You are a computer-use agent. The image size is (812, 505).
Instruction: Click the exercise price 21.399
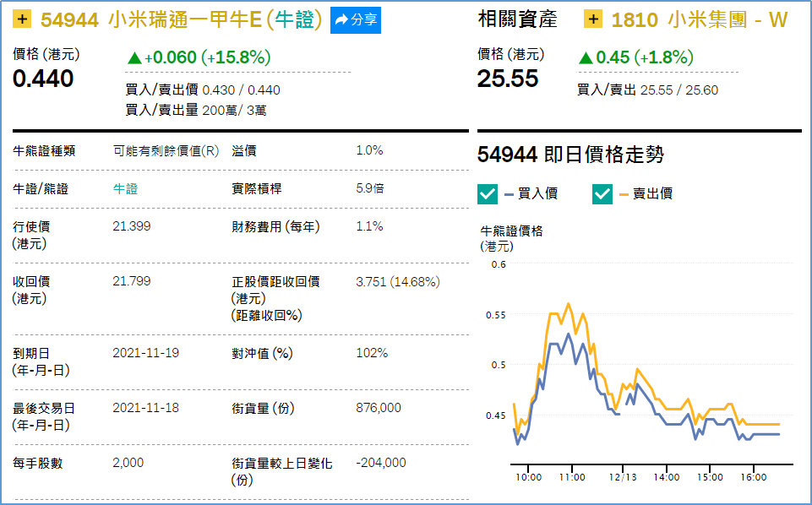pos(132,226)
